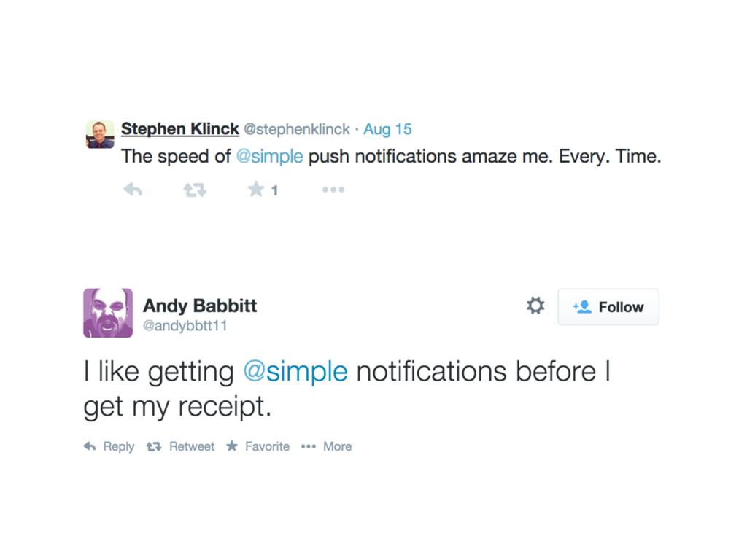
Task: Click the Favorite star icon on Andy's tweet
Action: tap(232, 446)
